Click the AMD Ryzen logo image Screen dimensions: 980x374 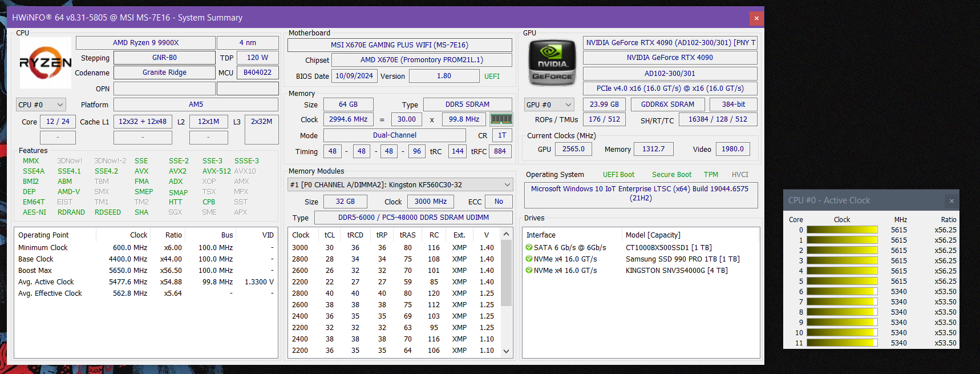point(46,63)
